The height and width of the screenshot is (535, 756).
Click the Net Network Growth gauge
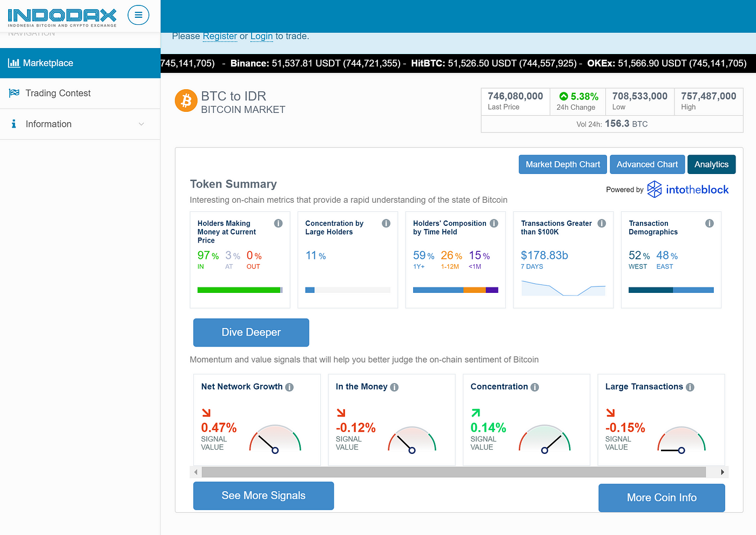[275, 438]
